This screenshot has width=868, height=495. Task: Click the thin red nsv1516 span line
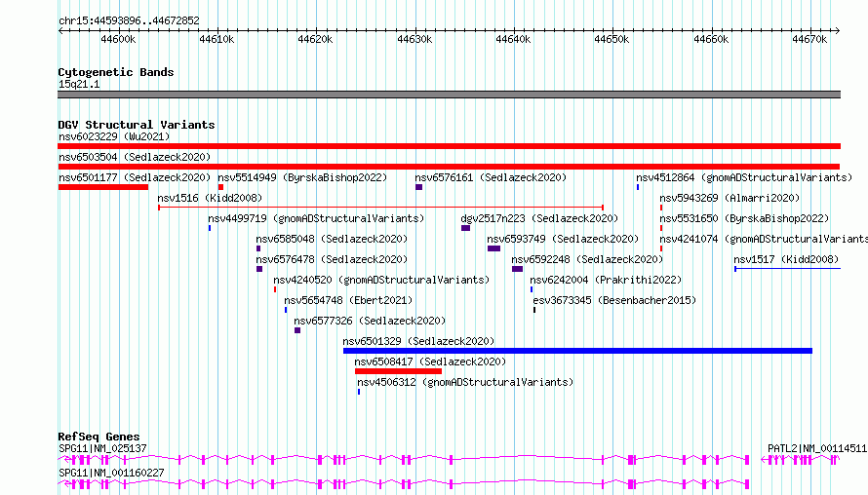381,208
